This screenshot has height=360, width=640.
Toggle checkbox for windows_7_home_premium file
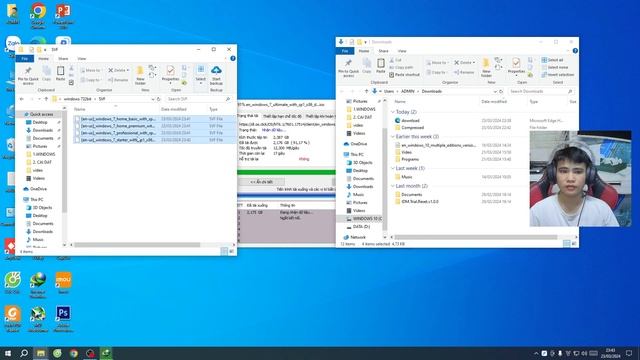[x=77, y=126]
